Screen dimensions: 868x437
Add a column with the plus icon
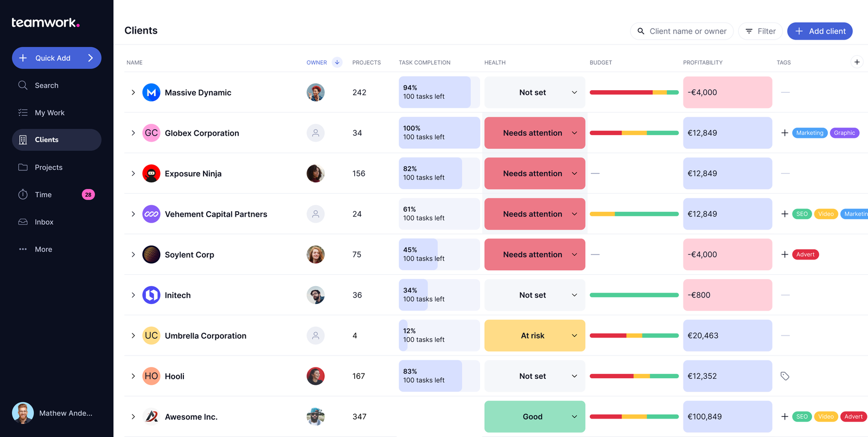(x=857, y=62)
